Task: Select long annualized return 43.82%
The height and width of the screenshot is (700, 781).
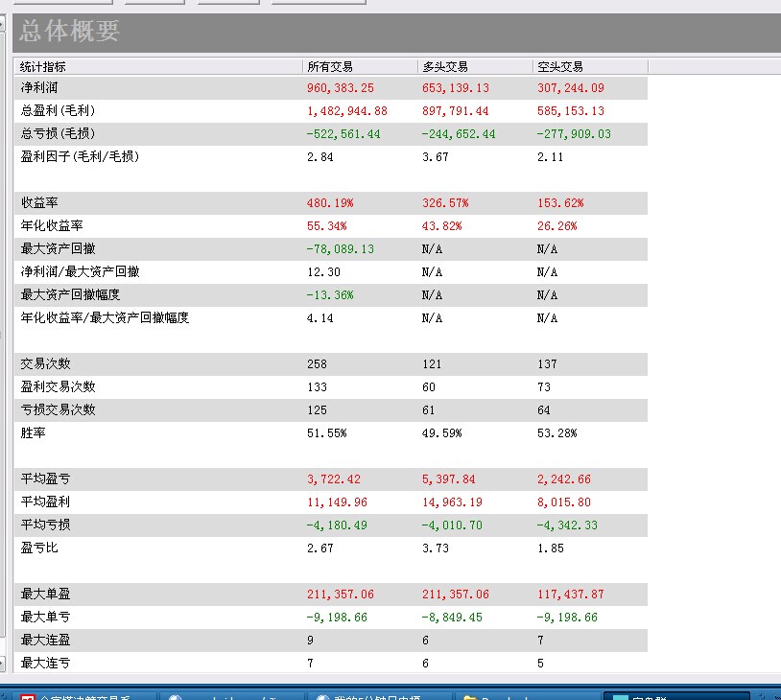Action: 441,226
